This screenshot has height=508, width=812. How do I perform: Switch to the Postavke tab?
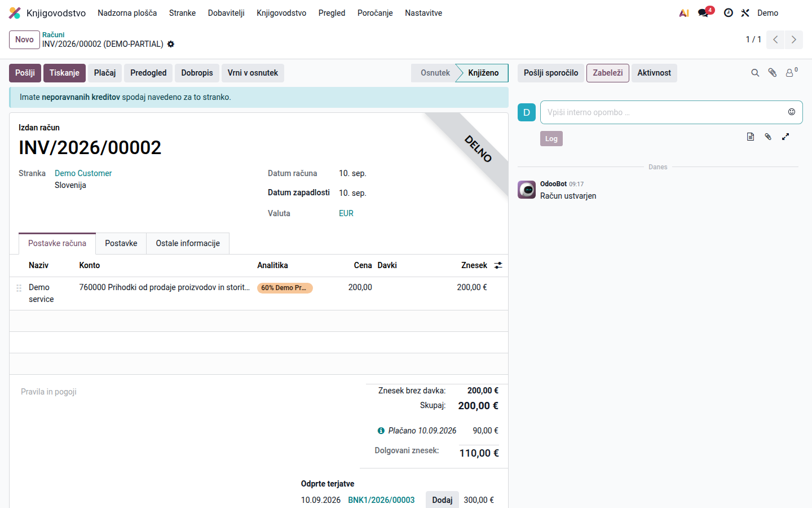point(121,243)
